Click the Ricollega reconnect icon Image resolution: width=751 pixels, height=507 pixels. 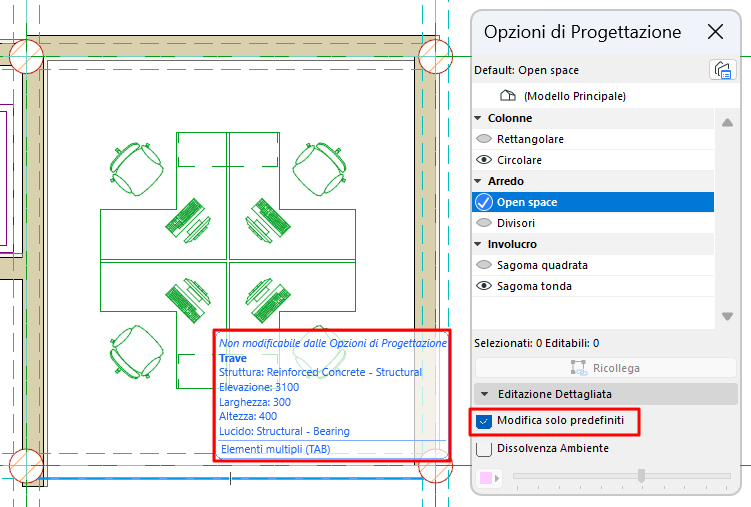point(579,368)
